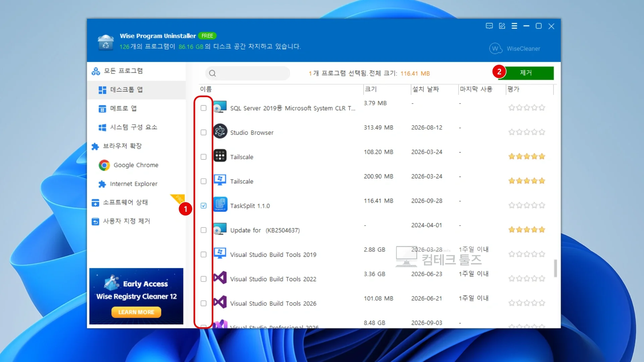Check the SQL Server 2019 CLR Types checkbox

204,108
